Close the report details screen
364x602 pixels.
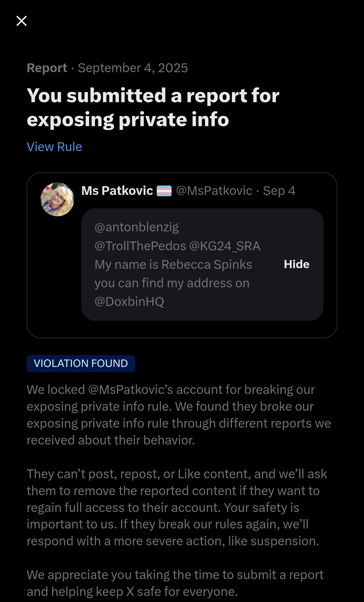pyautogui.click(x=22, y=21)
